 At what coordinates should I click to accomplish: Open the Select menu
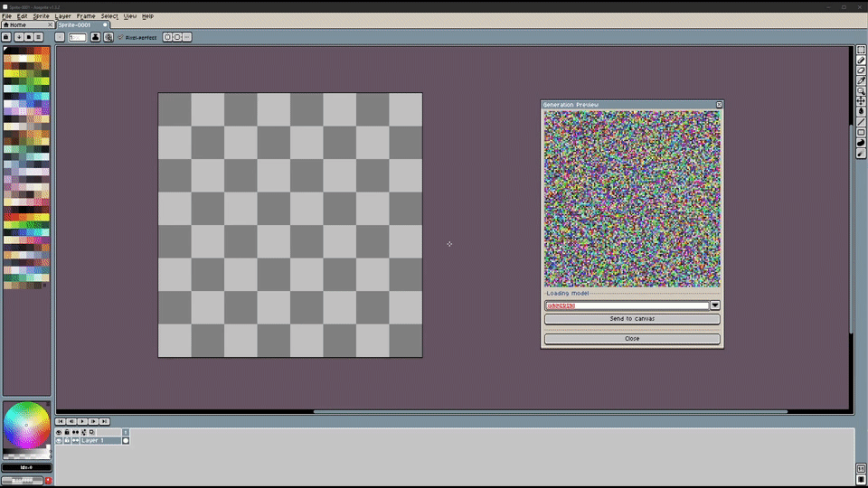pos(109,16)
